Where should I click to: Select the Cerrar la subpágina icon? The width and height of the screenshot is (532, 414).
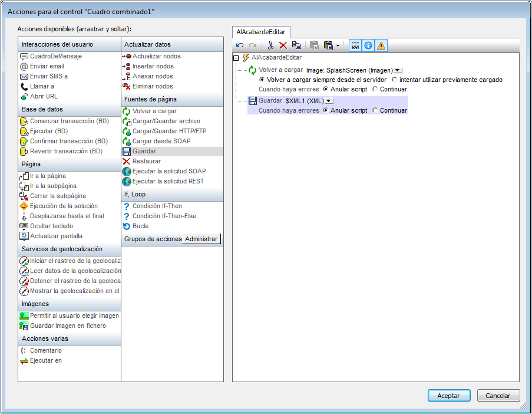pyautogui.click(x=24, y=196)
